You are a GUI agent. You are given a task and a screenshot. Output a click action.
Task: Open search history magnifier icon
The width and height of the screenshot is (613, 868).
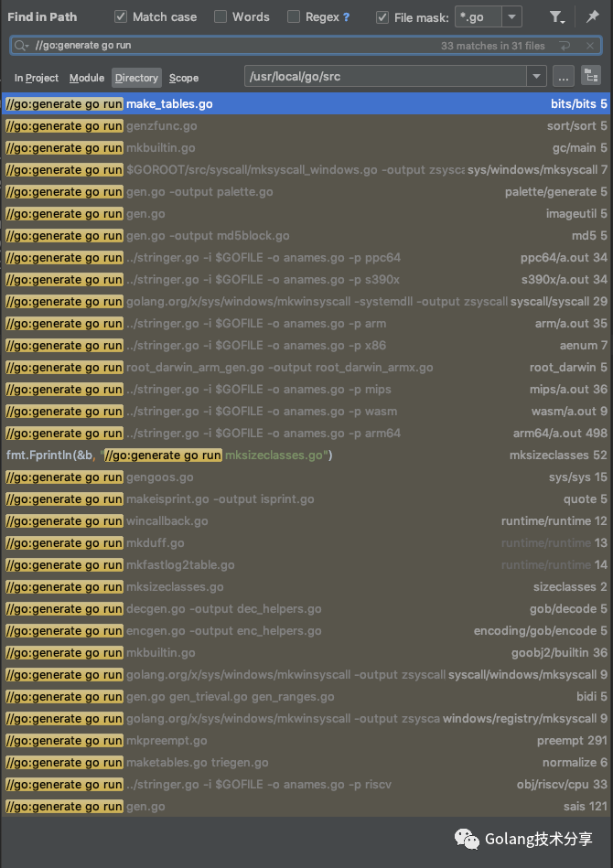(21, 46)
